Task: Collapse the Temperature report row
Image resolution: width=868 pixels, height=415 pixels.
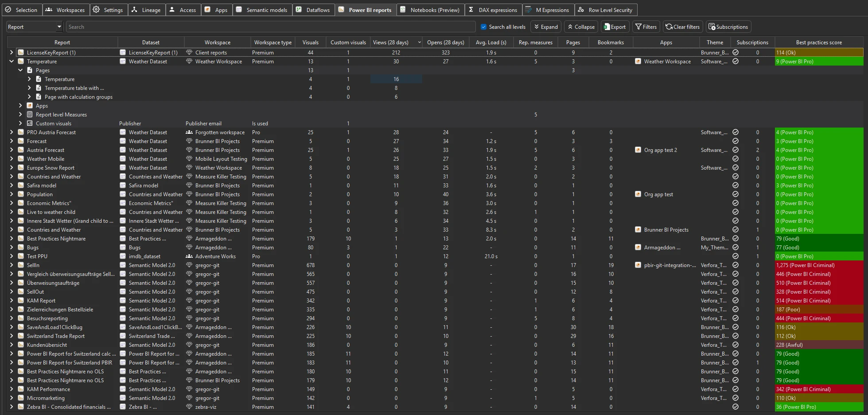Action: tap(12, 61)
